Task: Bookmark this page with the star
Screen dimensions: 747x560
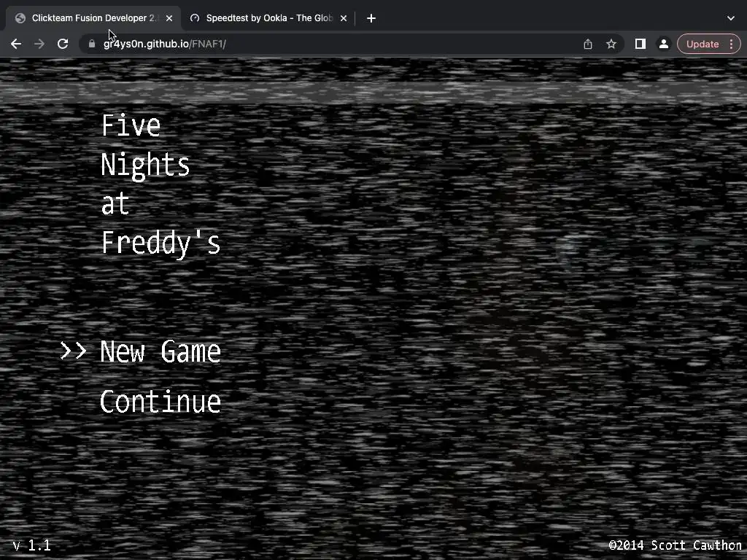Action: click(x=611, y=44)
